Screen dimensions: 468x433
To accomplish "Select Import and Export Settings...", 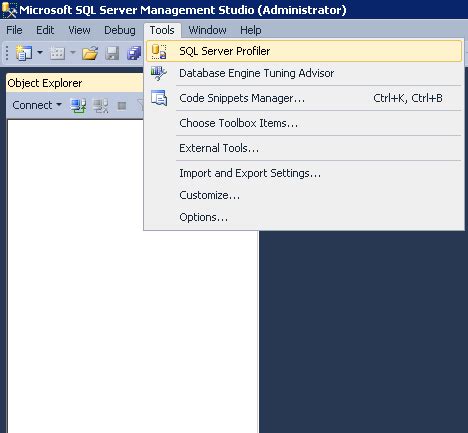I will [x=304, y=173].
